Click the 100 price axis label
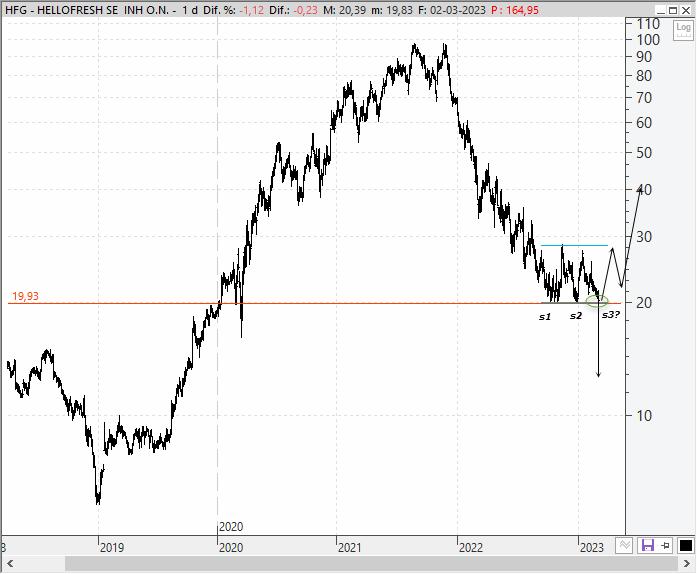Image resolution: width=697 pixels, height=574 pixels. (648, 40)
